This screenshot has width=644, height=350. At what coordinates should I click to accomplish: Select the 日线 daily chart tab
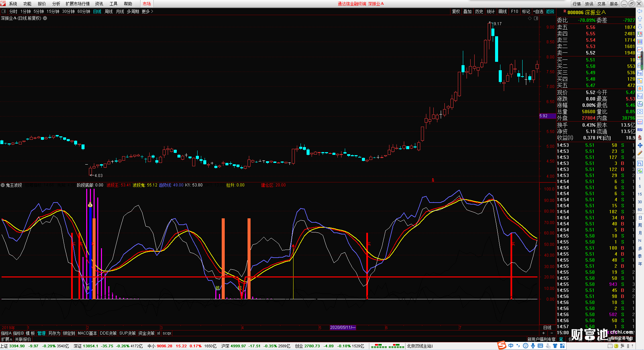[97, 11]
